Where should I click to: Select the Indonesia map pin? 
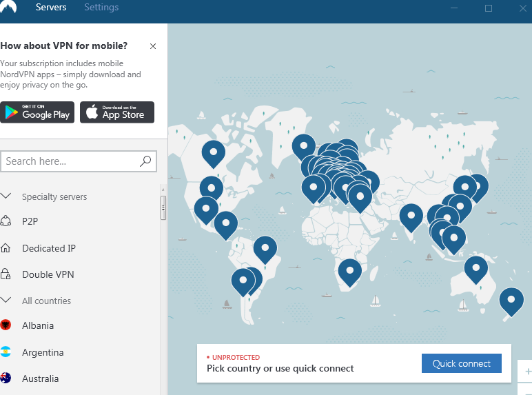click(x=454, y=240)
